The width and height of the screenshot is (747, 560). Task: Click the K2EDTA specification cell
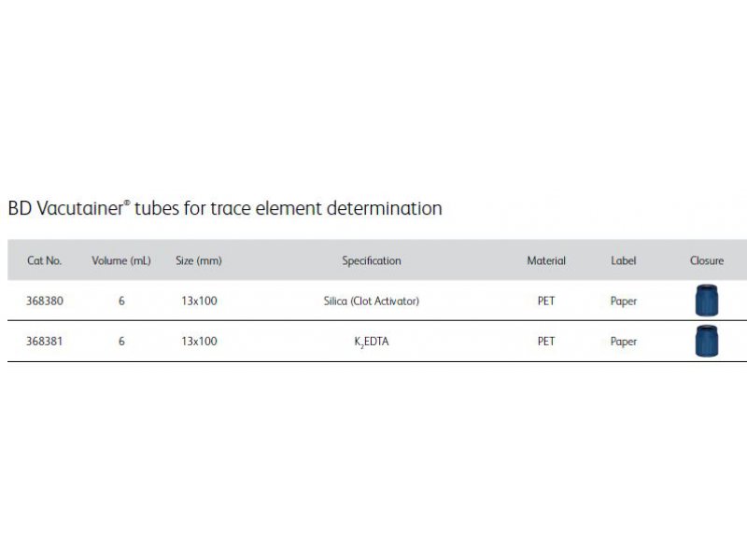[x=371, y=342]
